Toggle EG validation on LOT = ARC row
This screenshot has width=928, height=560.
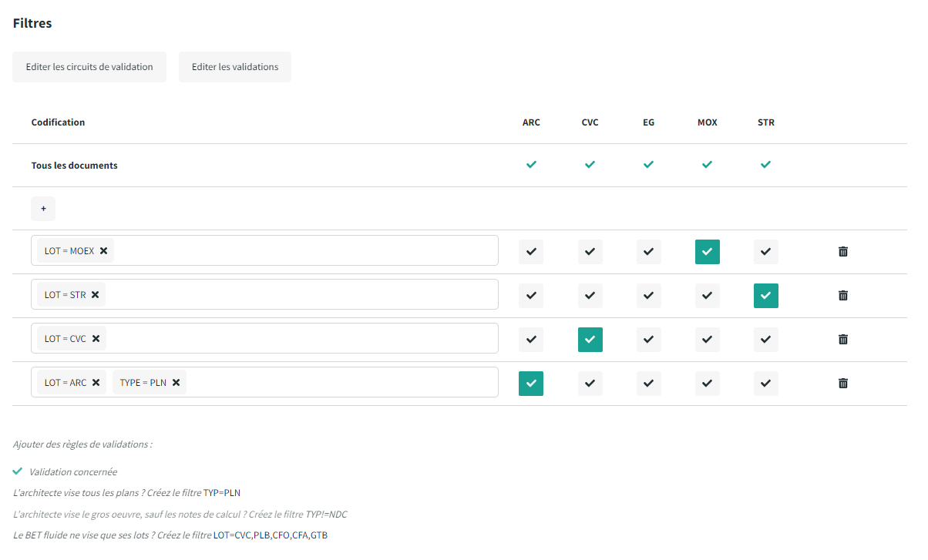[648, 384]
